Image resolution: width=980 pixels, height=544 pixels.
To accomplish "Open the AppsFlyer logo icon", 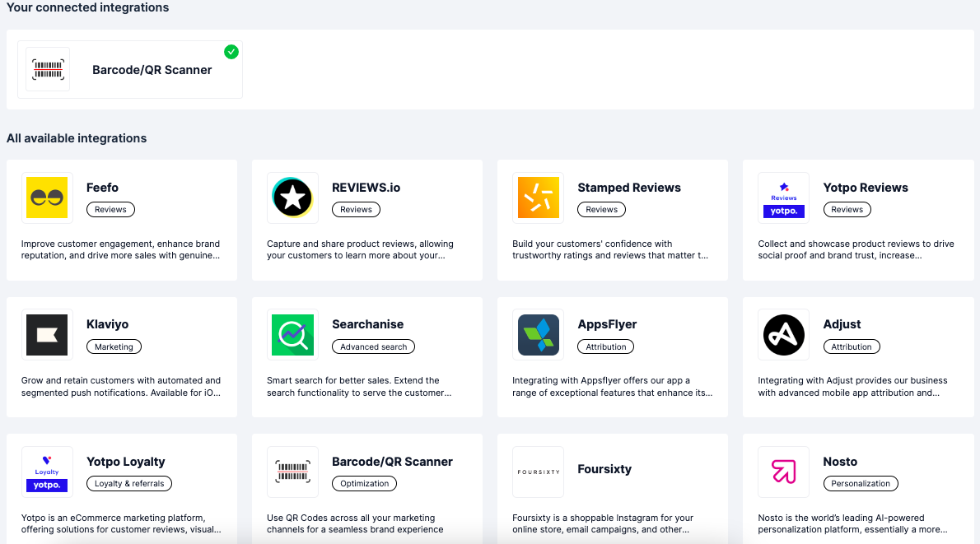I will tap(538, 335).
